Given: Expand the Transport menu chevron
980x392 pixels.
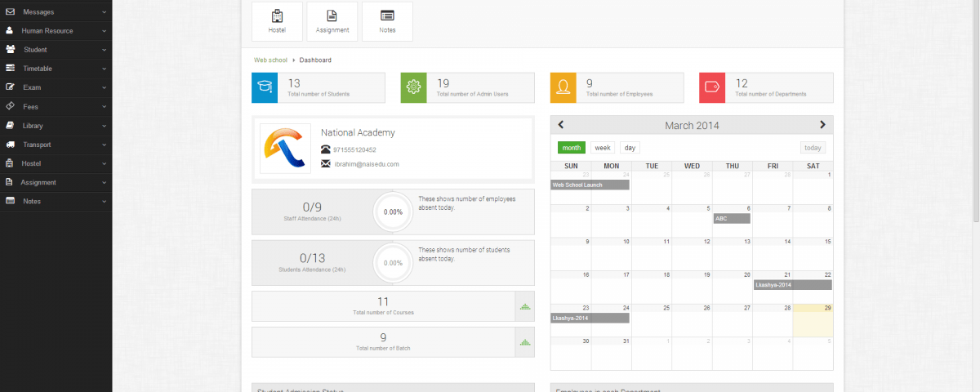Looking at the screenshot, I should [x=104, y=145].
